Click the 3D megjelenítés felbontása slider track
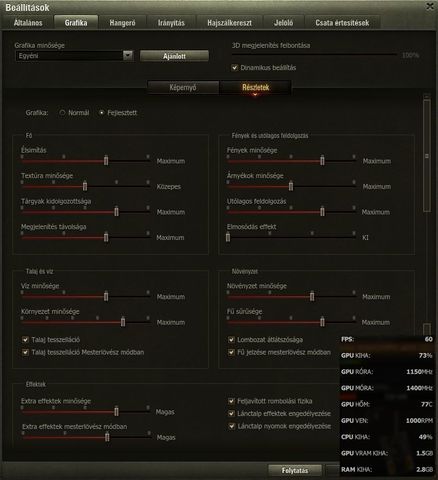438x480 pixels. [314, 54]
